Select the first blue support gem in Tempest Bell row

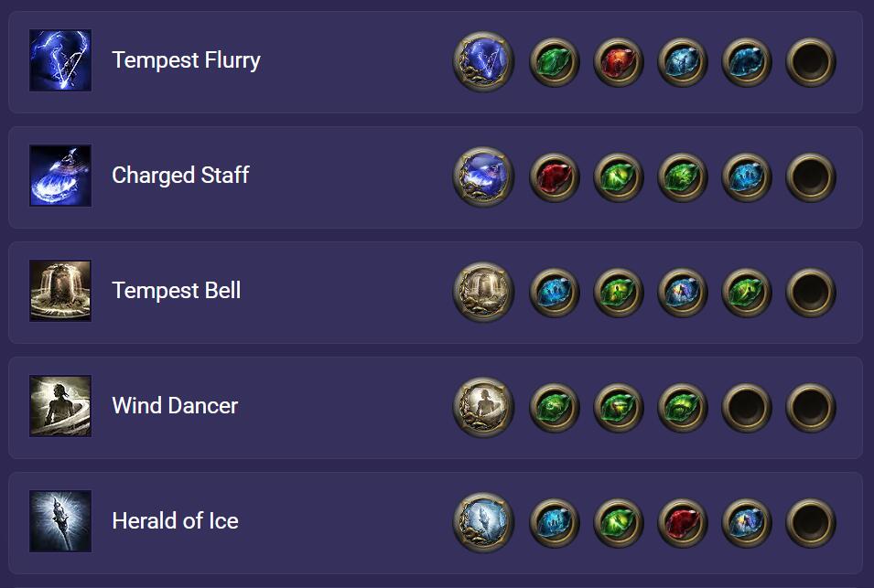[554, 293]
